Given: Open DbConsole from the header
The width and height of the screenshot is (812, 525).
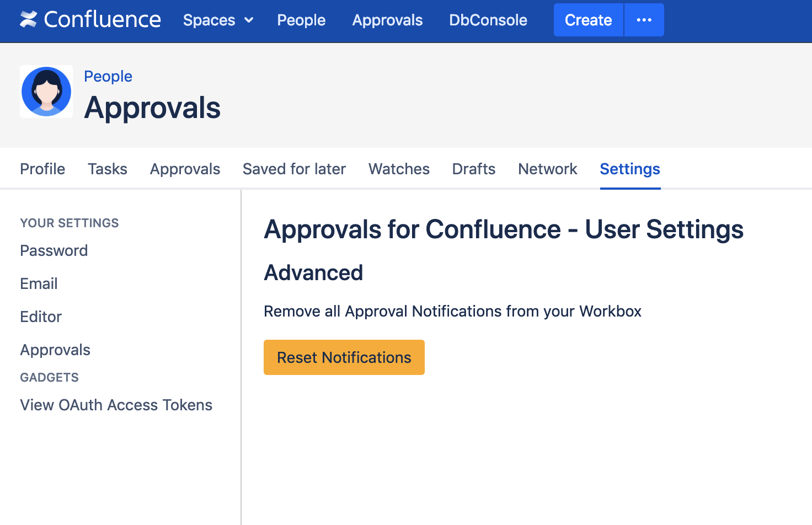Looking at the screenshot, I should tap(488, 20).
